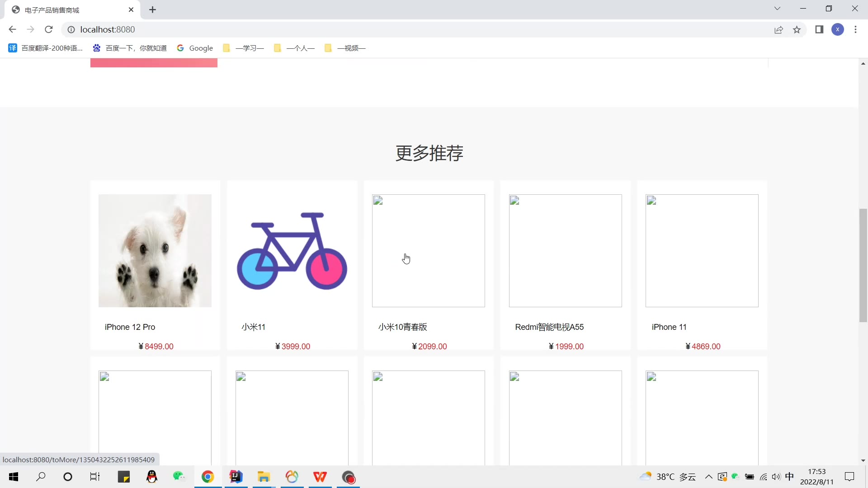Click the 更多推荐 heading
This screenshot has height=488, width=868.
coord(429,153)
